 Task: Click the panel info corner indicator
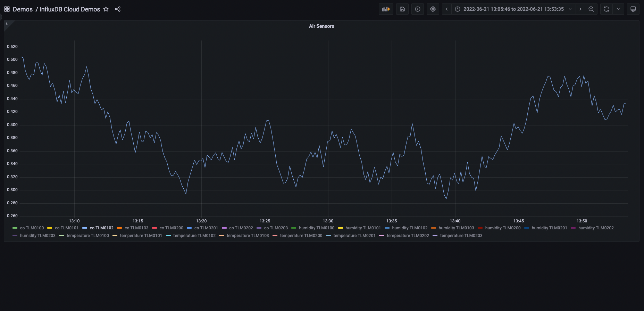7,24
